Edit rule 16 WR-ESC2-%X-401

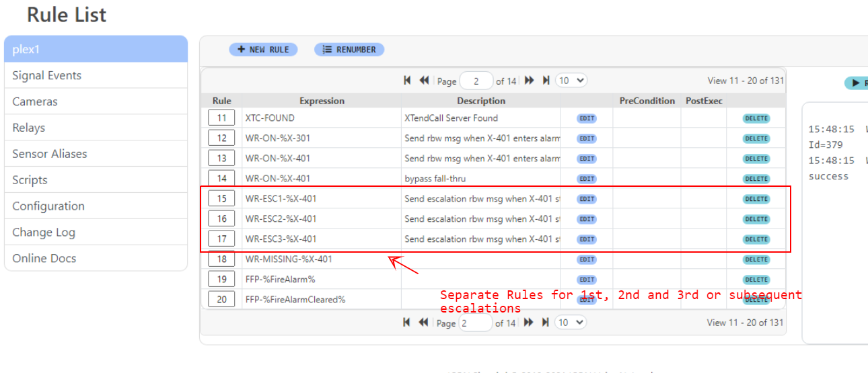point(587,219)
